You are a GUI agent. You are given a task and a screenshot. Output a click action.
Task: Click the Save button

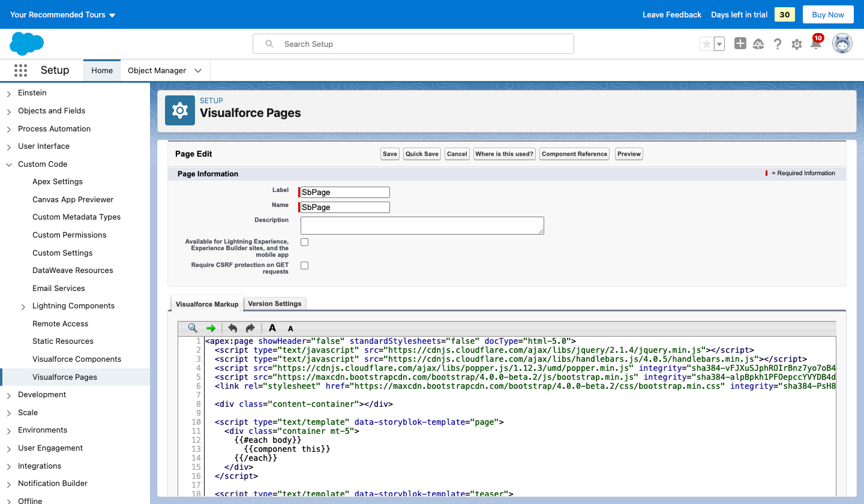click(390, 154)
